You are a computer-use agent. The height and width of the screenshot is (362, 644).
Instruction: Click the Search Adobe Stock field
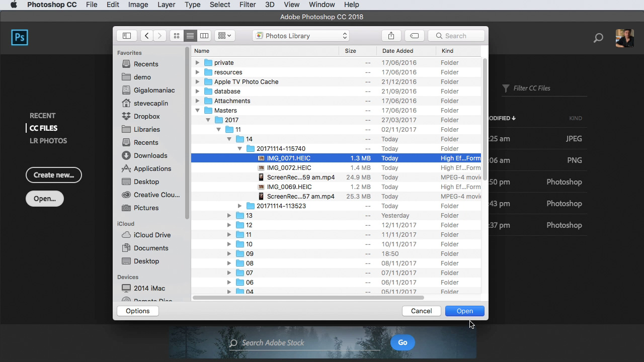[x=304, y=343]
